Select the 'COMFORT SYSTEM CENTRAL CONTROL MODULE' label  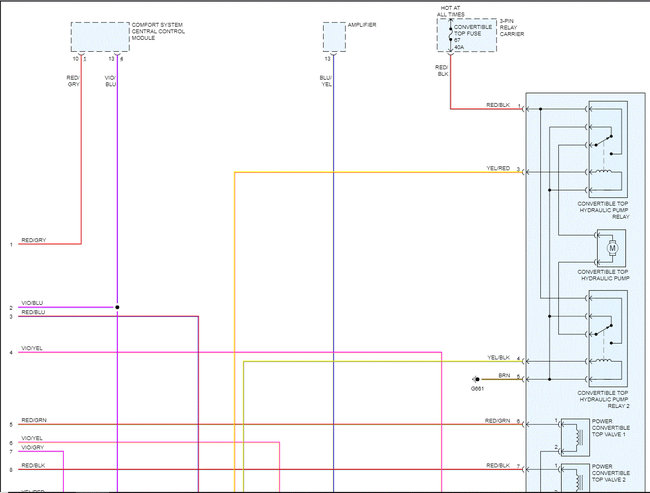[x=158, y=32]
